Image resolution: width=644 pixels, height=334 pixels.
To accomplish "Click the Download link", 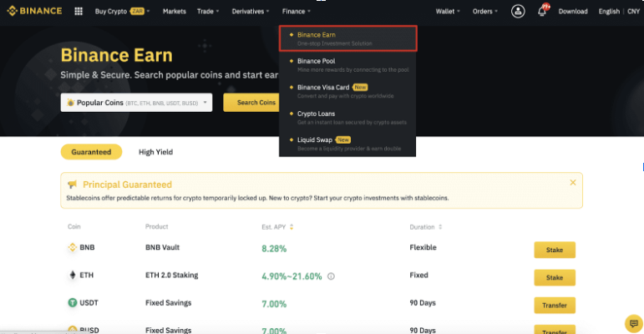I will click(573, 11).
